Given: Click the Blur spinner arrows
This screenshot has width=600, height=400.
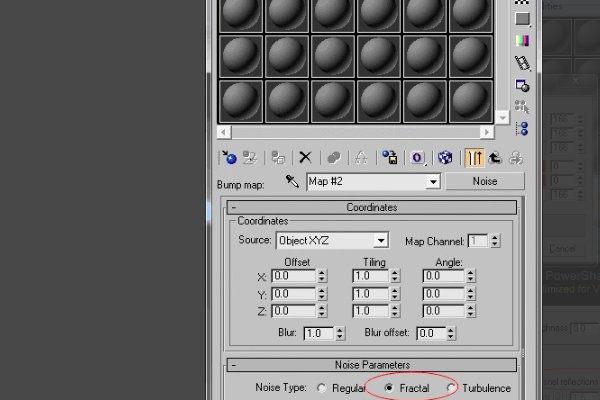Looking at the screenshot, I should coord(340,333).
